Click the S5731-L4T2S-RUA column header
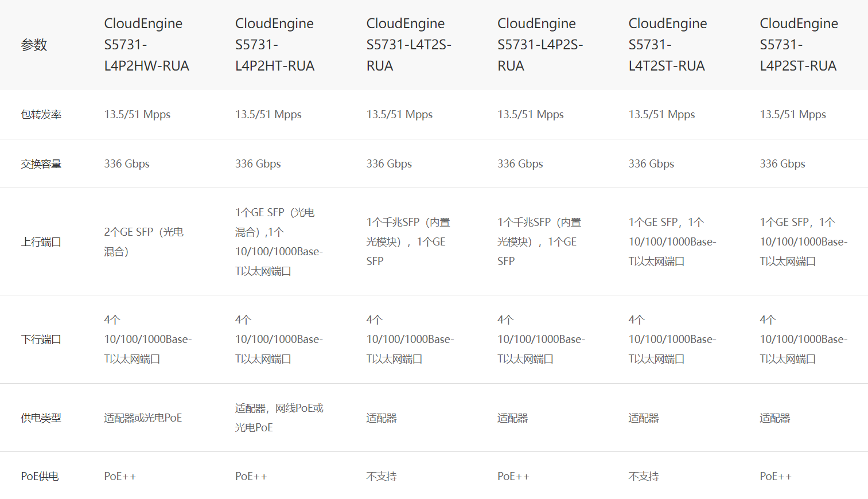Viewport: 868px width, 499px height. click(x=408, y=45)
